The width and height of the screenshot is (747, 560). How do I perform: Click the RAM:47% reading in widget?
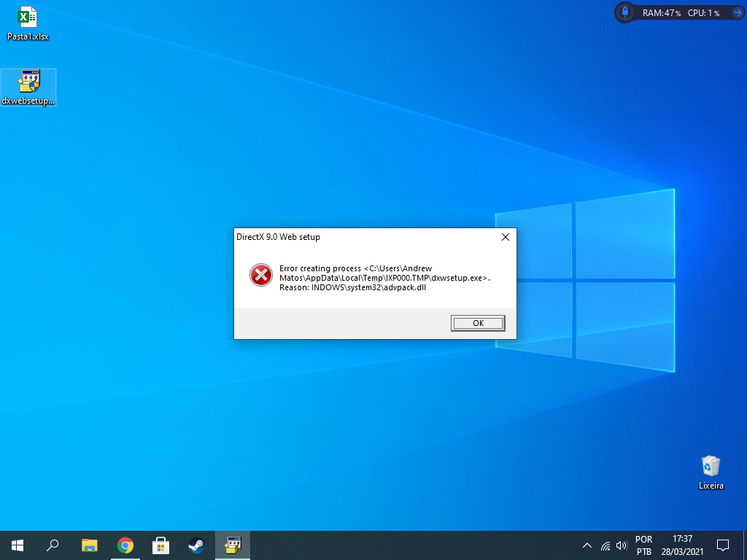click(661, 13)
